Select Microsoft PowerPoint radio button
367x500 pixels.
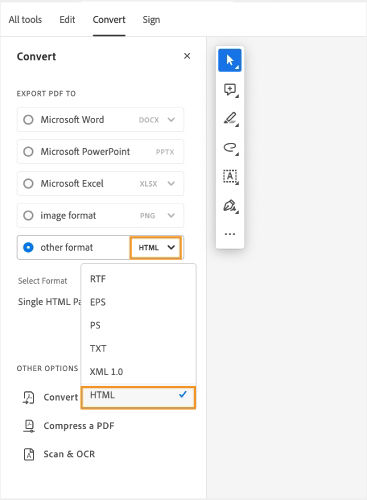(x=28, y=152)
